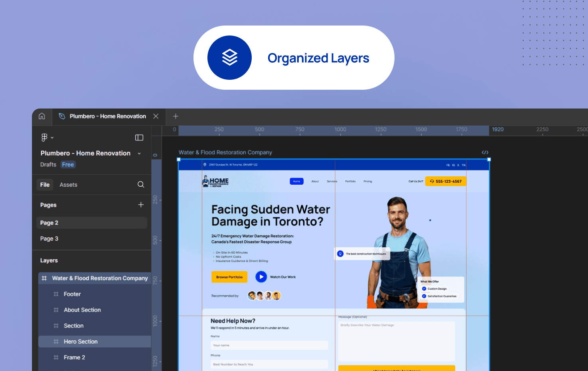Click the yellow 555-123-4567 phone button
588x371 pixels.
pos(446,181)
